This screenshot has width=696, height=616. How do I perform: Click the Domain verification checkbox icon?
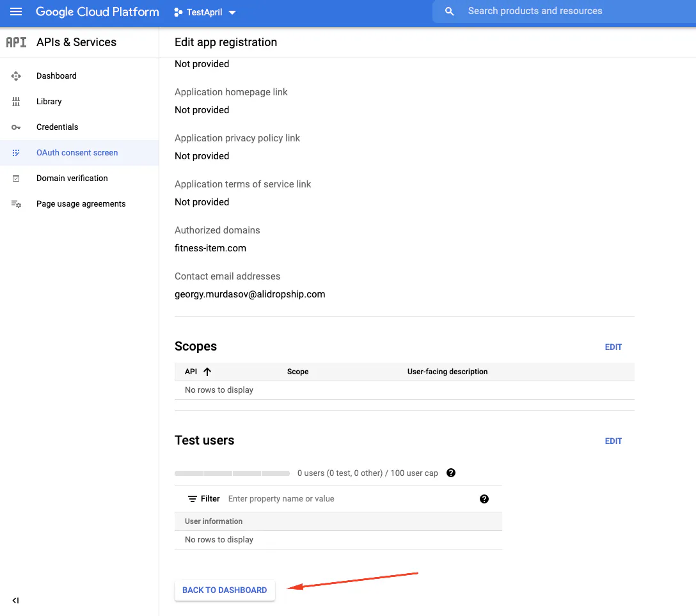pos(16,178)
